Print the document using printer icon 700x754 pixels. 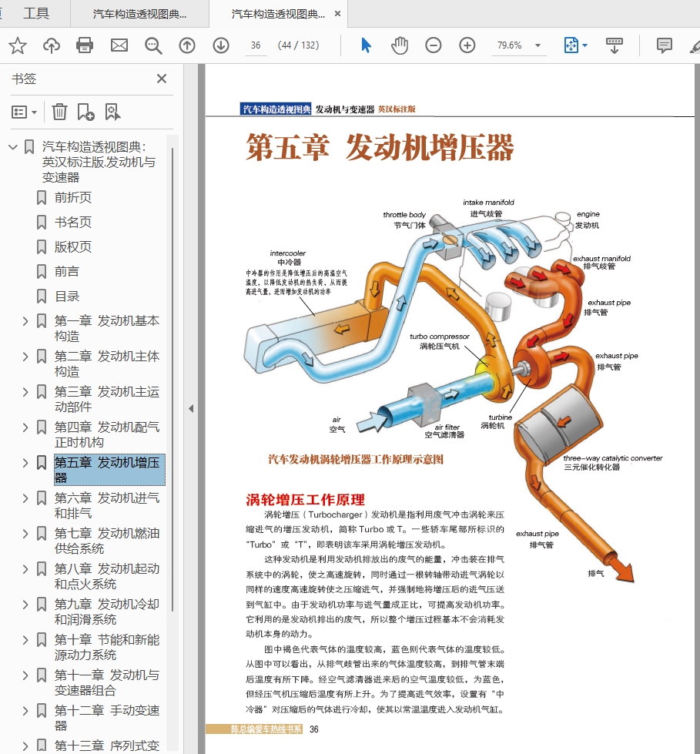coord(85,45)
